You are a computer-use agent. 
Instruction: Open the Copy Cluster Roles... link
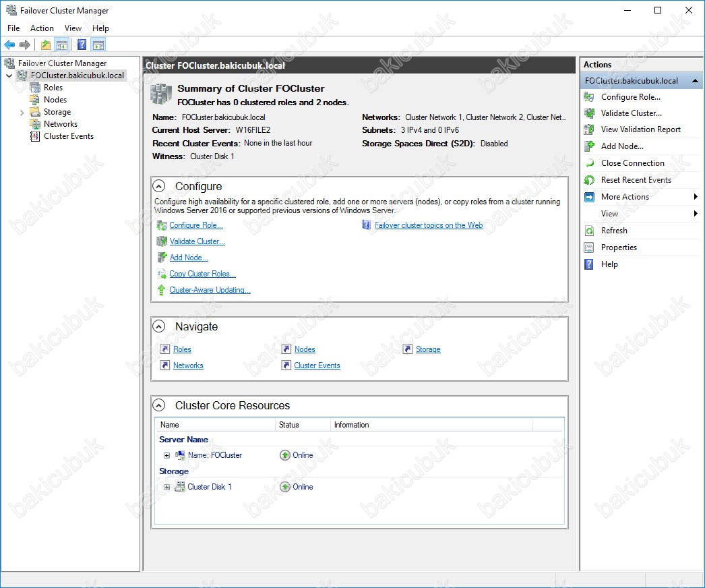[x=202, y=274]
